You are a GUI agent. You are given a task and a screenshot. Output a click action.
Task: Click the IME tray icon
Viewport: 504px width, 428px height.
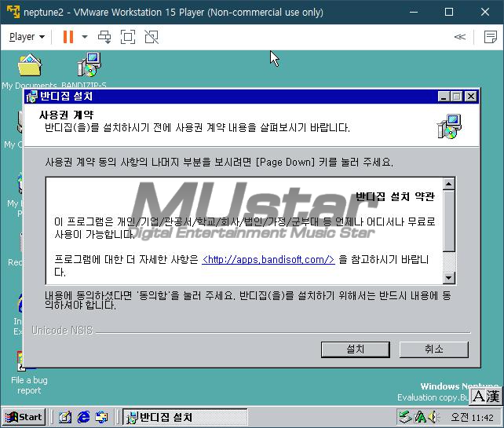[x=420, y=417]
